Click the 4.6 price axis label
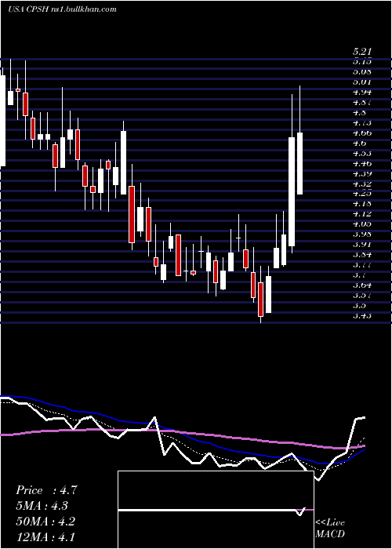The width and height of the screenshot is (392, 549). (359, 144)
